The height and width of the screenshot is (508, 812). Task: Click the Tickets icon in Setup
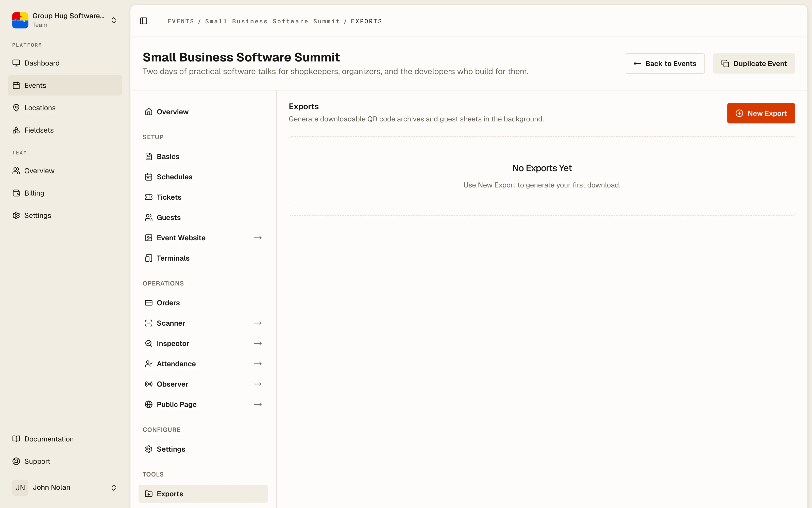click(x=149, y=197)
